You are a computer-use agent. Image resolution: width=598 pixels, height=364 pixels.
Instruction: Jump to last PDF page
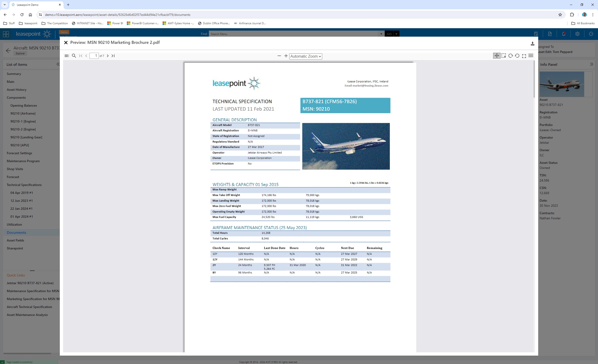[113, 56]
